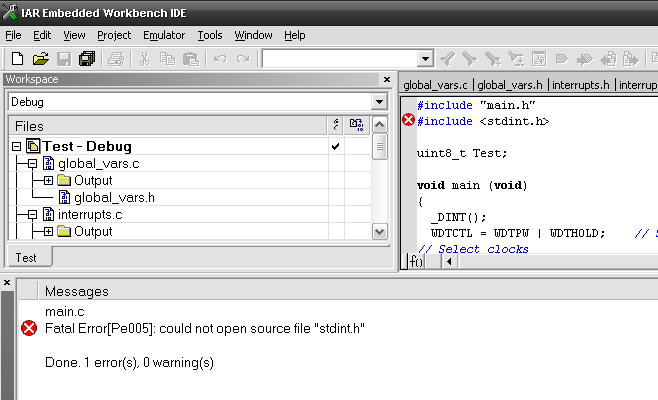The width and height of the screenshot is (658, 400).
Task: Collapse the interrupts.c tree node
Action: pyautogui.click(x=32, y=215)
